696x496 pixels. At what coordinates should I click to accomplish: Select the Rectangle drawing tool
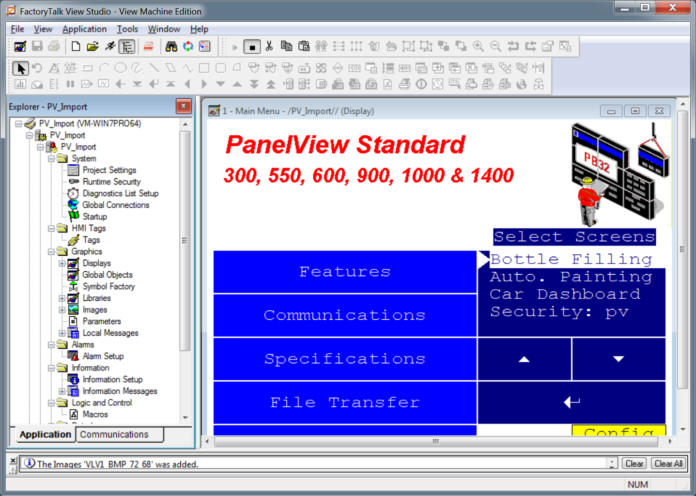(204, 68)
